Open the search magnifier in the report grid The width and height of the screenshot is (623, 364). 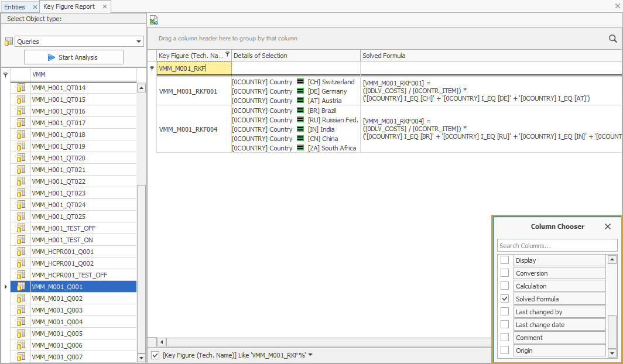coord(612,39)
